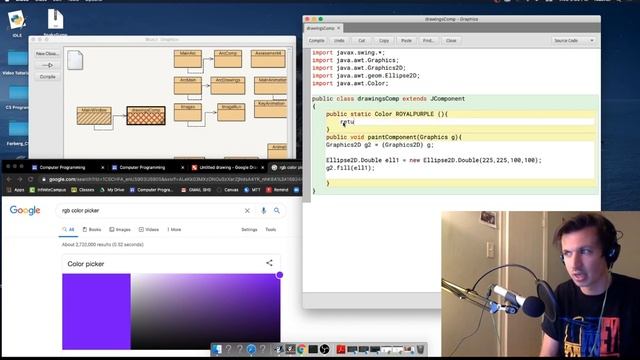Open Google search Tools
640x360 pixels.
(271, 230)
